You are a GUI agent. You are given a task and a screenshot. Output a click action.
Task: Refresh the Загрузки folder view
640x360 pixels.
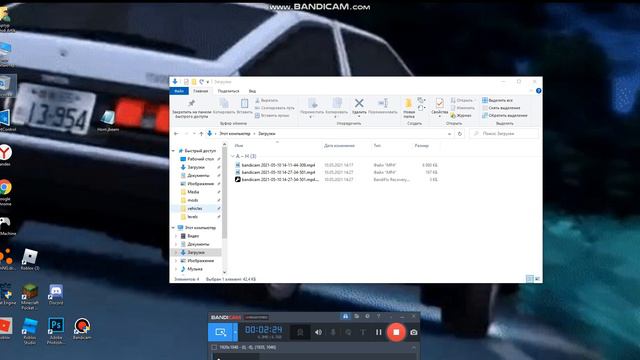(460, 133)
